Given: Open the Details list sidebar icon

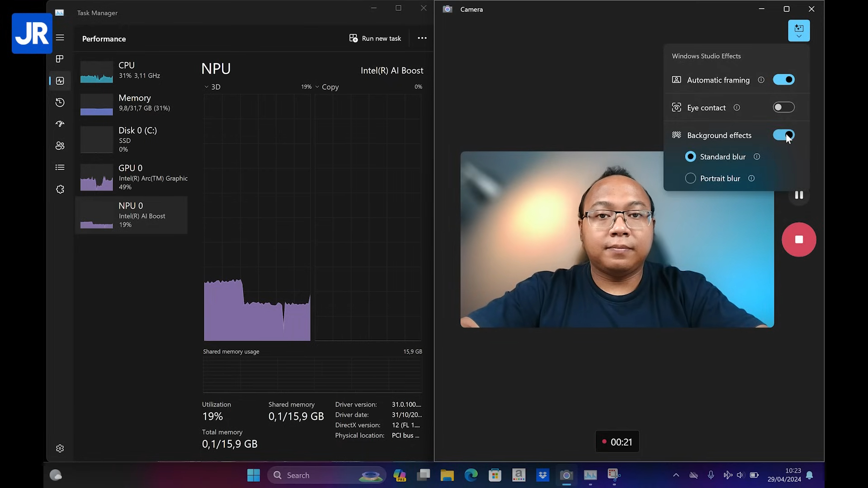Looking at the screenshot, I should click(60, 167).
